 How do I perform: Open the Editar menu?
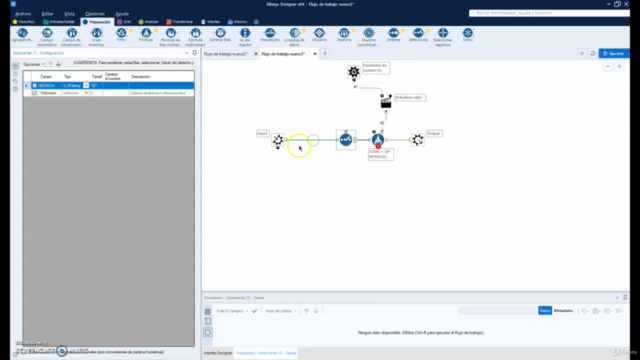point(47,14)
